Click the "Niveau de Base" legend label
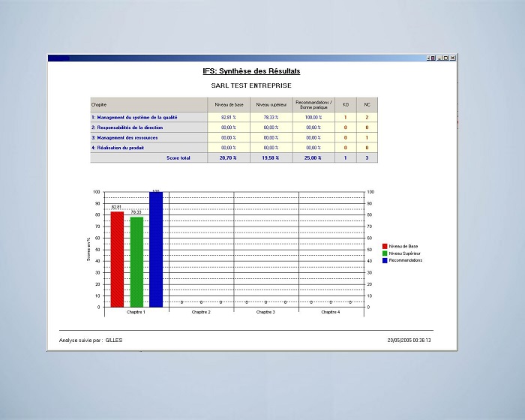This screenshot has width=525, height=420. tap(403, 246)
